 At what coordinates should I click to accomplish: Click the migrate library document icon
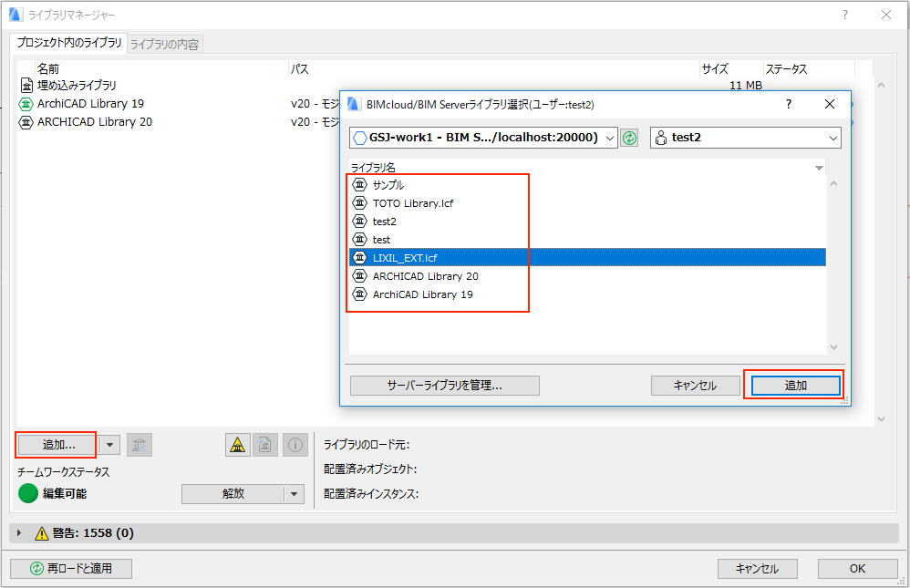click(265, 445)
